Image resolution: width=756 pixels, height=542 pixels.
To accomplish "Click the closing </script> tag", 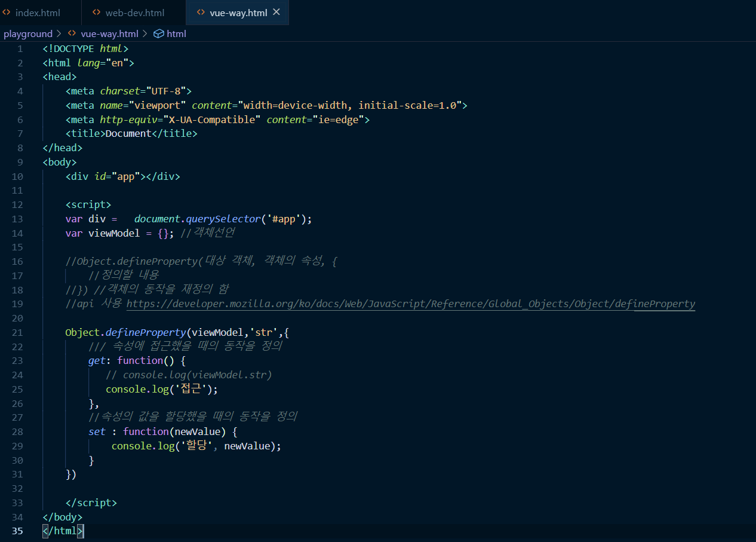I will 91,503.
